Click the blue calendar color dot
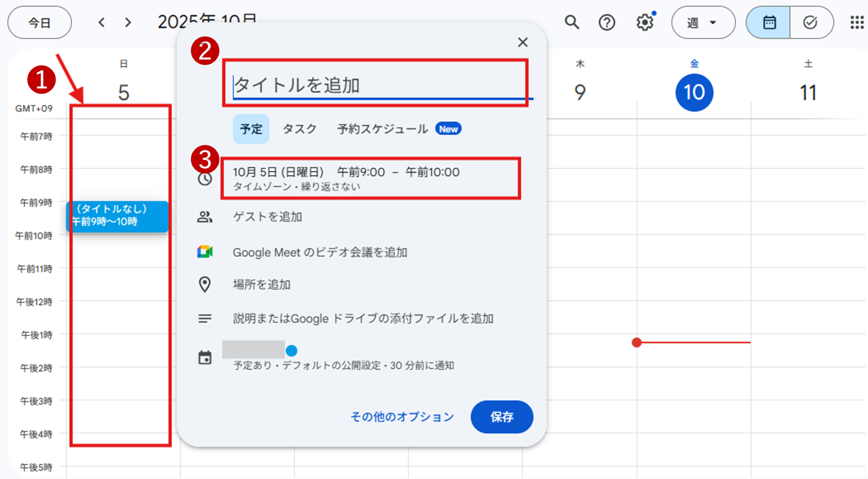Image resolution: width=868 pixels, height=479 pixels. [x=292, y=351]
